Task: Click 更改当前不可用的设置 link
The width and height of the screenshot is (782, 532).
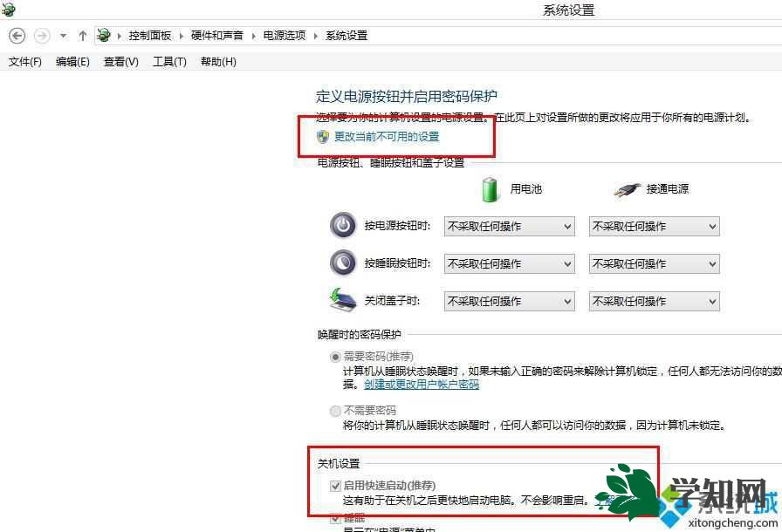Action: [387, 136]
